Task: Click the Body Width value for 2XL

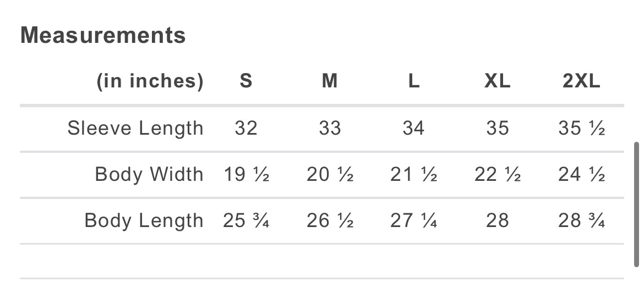Action: (582, 174)
